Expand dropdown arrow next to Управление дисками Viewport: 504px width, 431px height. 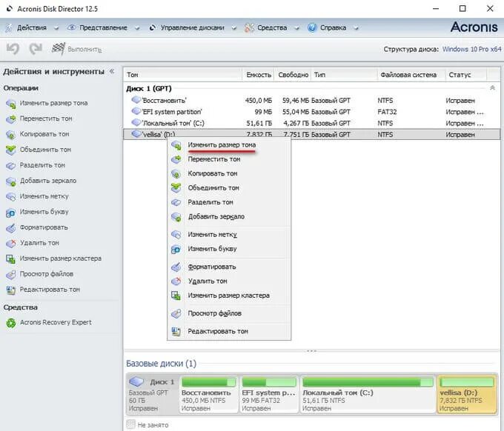[x=234, y=28]
